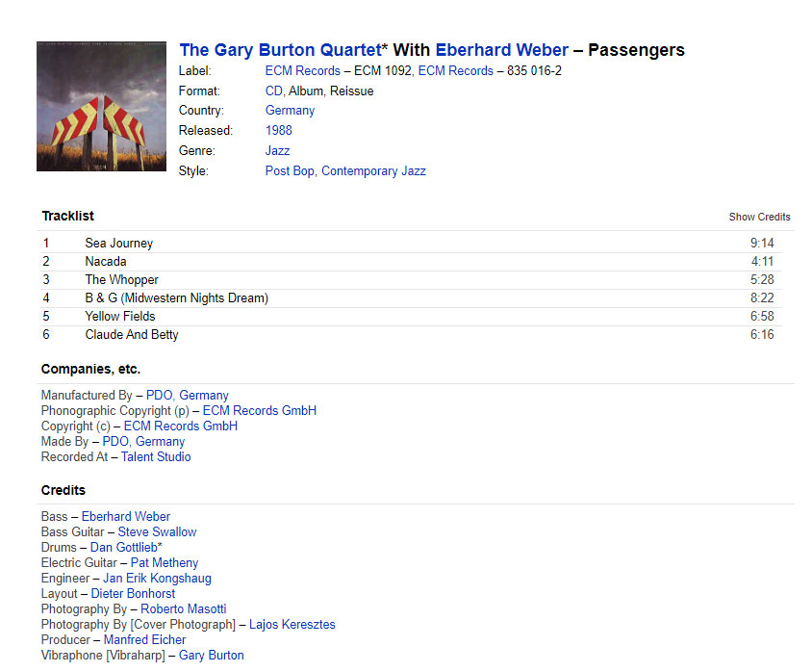Viewport: 812px width, 672px height.
Task: Open Pat Metheny electric guitar credit
Action: pyautogui.click(x=164, y=563)
